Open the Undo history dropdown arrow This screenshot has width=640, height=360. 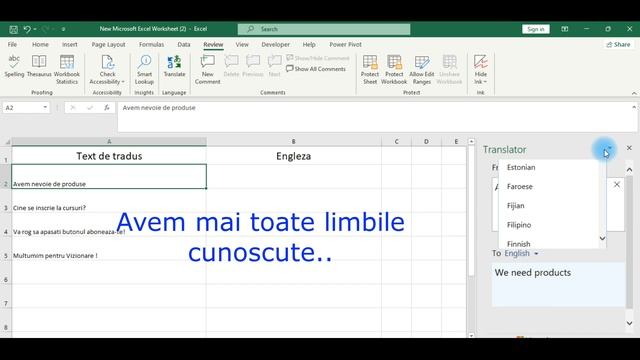[35, 29]
